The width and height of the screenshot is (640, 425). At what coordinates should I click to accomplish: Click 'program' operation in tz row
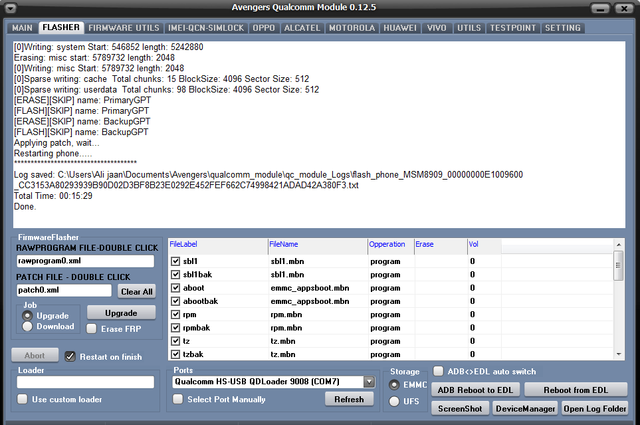(x=385, y=341)
